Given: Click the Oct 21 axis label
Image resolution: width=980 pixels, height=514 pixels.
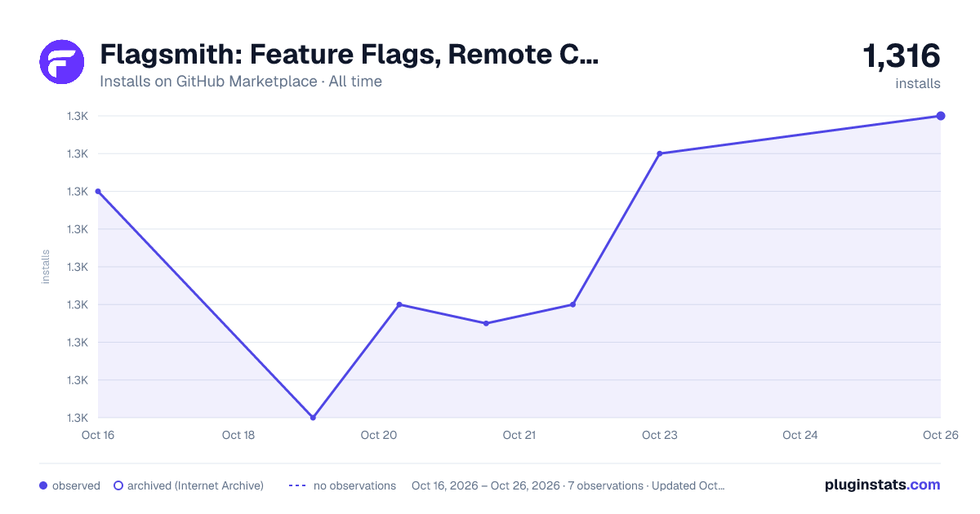Looking at the screenshot, I should click(519, 435).
